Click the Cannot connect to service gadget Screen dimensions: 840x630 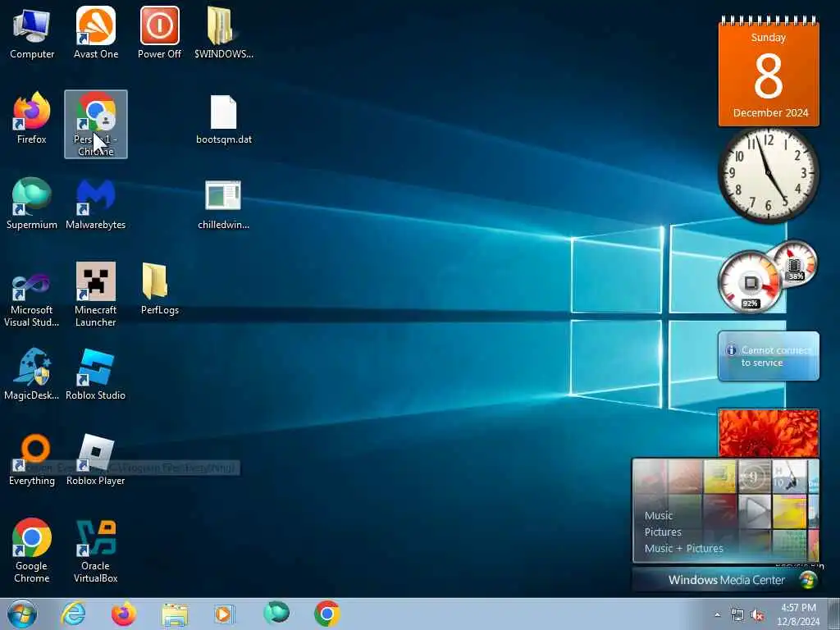768,356
